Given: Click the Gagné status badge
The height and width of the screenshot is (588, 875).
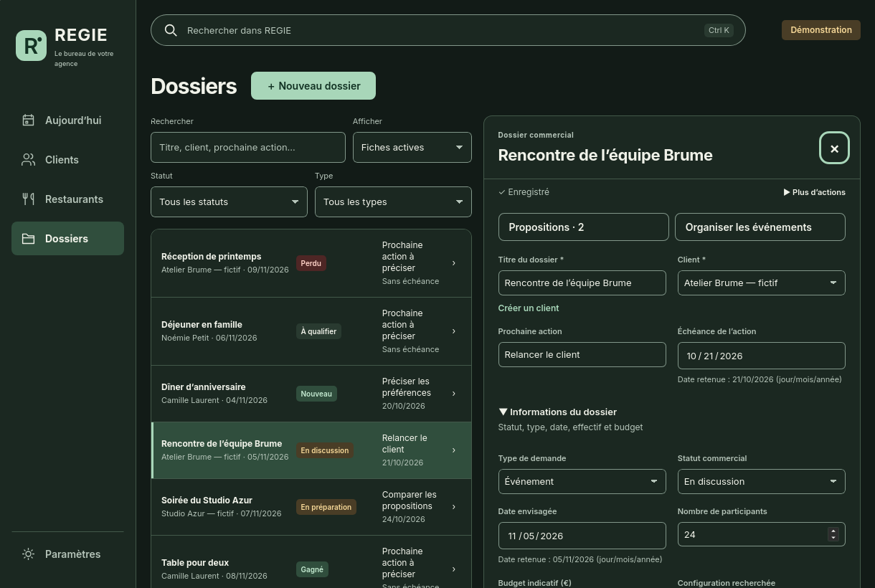Looking at the screenshot, I should (x=312, y=569).
